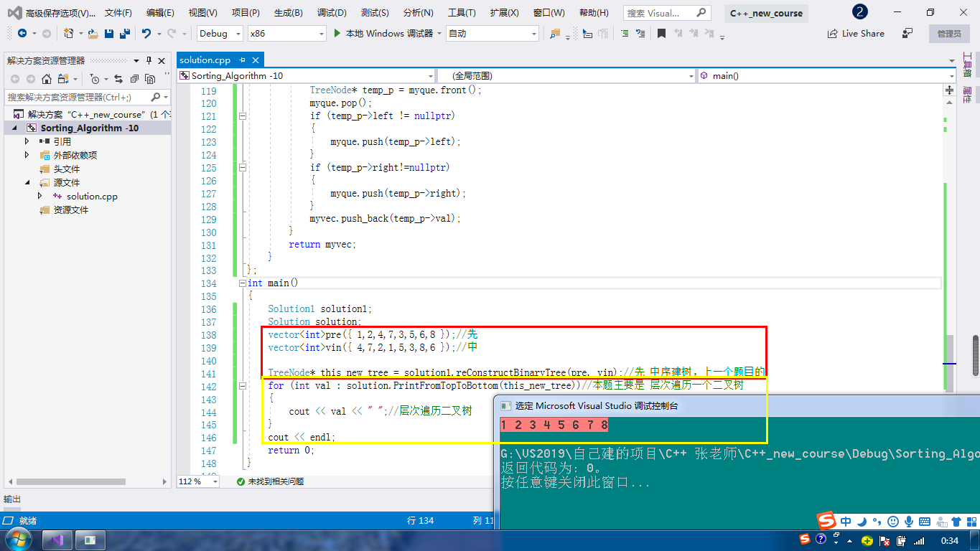The width and height of the screenshot is (980, 551).
Task: Open the 帮助(H) menu
Action: pos(594,13)
